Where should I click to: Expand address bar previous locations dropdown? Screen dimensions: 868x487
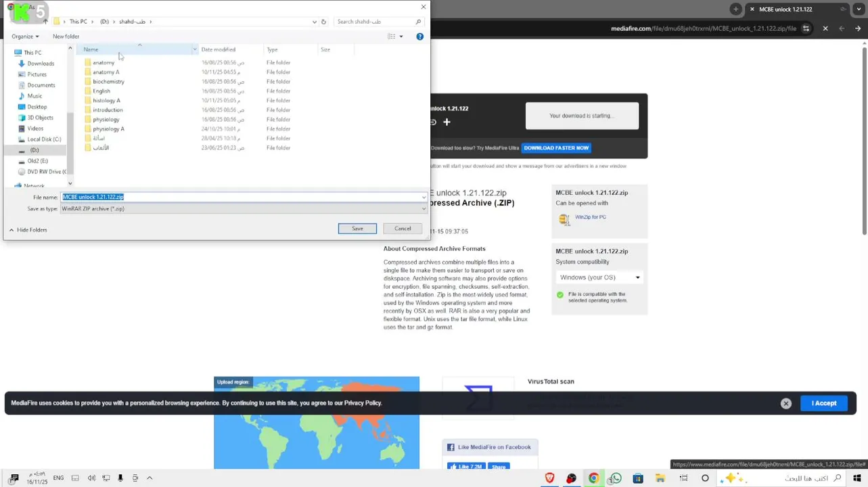(315, 22)
